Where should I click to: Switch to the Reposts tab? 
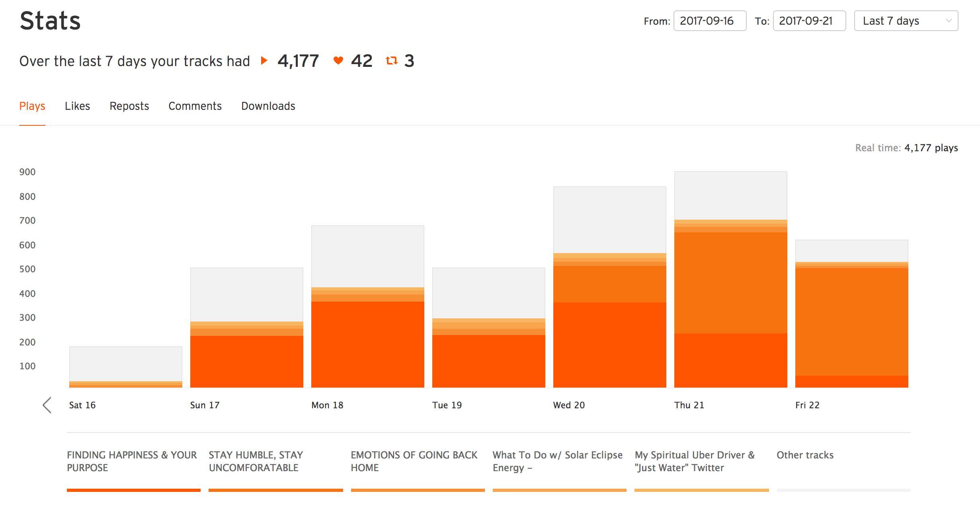point(129,106)
